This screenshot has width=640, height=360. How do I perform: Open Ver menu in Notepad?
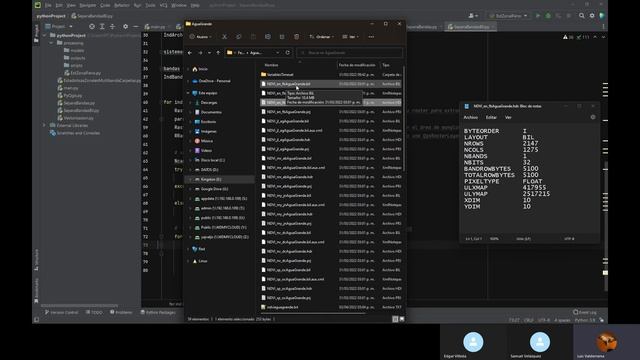tap(508, 118)
